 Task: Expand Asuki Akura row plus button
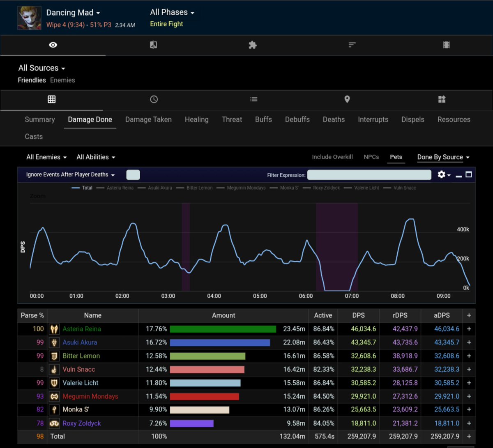coord(469,342)
